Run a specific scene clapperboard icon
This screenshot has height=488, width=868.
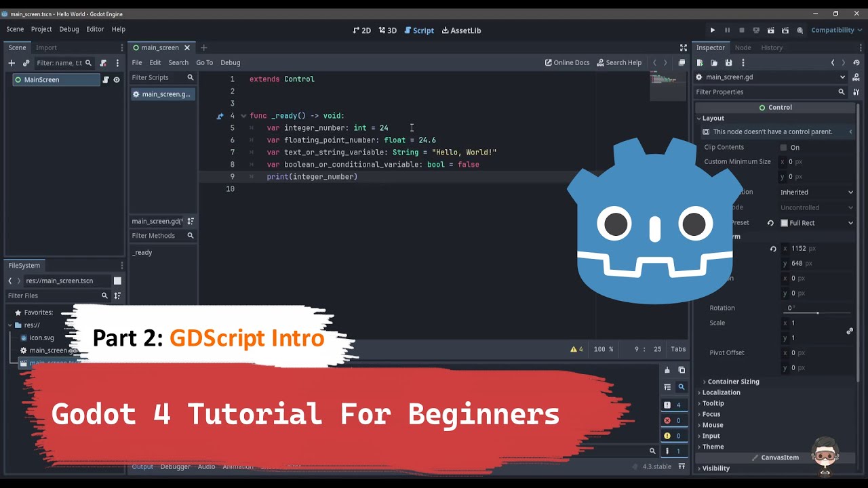pyautogui.click(x=785, y=30)
